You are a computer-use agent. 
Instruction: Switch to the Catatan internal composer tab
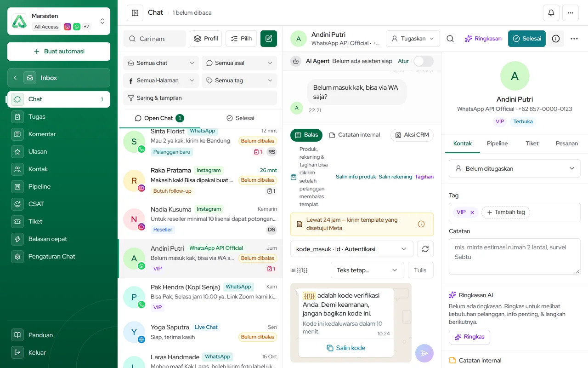(355, 135)
